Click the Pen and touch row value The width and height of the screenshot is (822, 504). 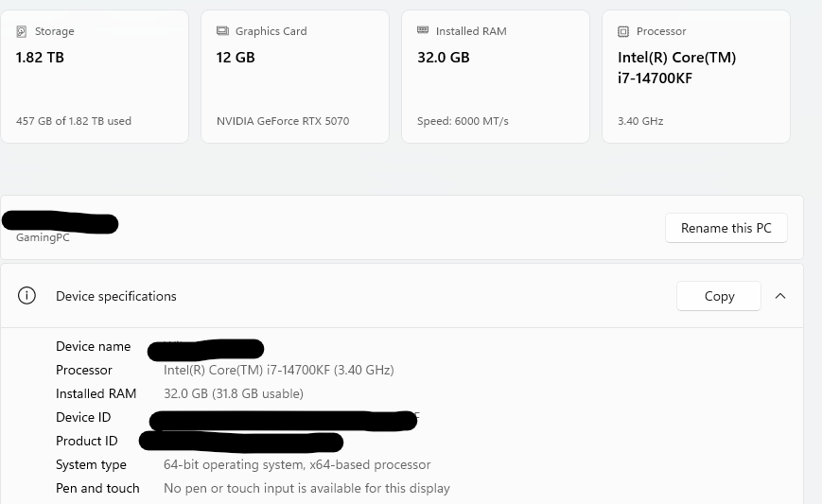(x=306, y=488)
